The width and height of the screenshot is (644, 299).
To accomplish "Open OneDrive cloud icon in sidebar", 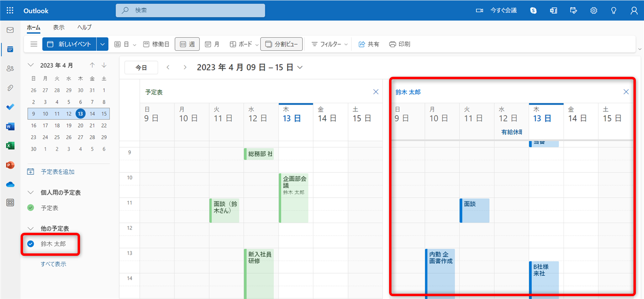I will (10, 184).
